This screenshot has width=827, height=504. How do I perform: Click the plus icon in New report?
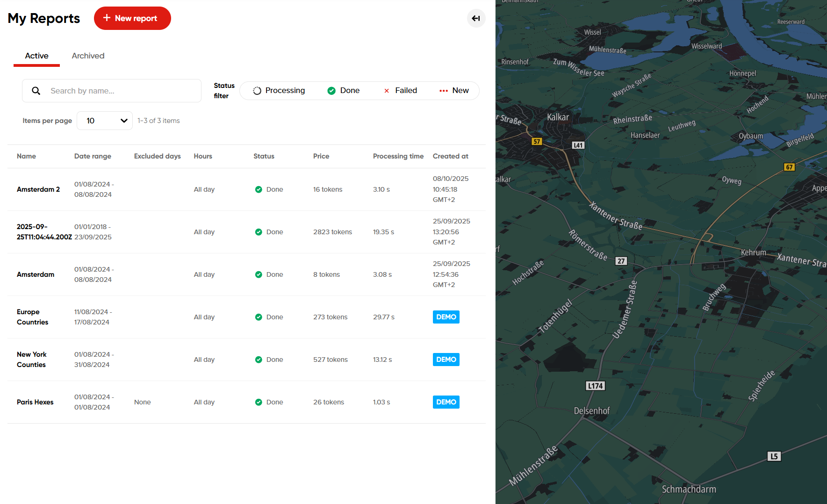click(107, 18)
